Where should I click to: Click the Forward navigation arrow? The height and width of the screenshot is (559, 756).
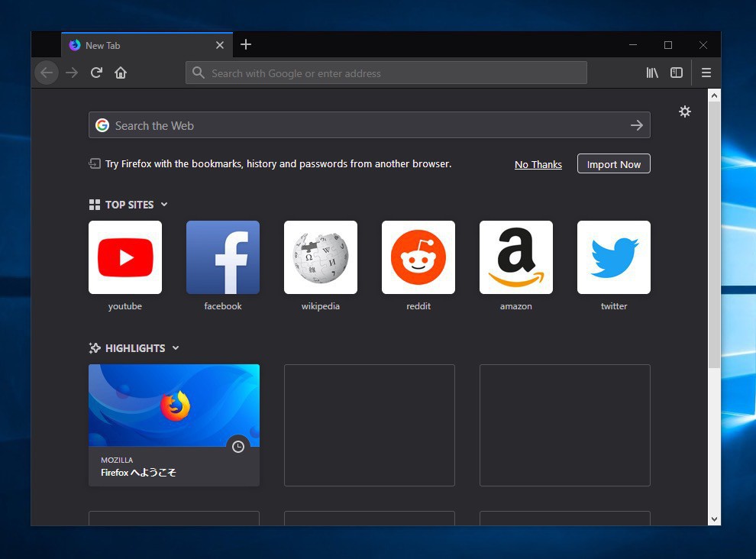tap(72, 73)
